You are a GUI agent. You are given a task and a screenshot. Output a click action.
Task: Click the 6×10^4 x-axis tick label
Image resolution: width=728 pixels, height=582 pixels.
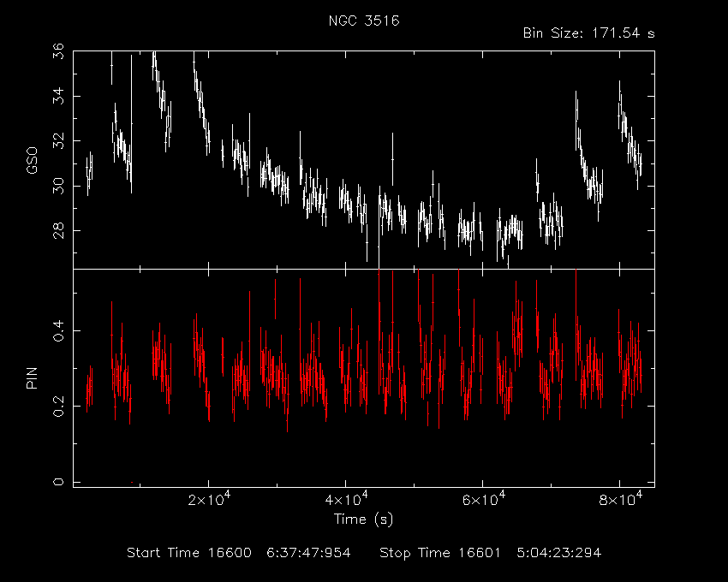tap(483, 499)
